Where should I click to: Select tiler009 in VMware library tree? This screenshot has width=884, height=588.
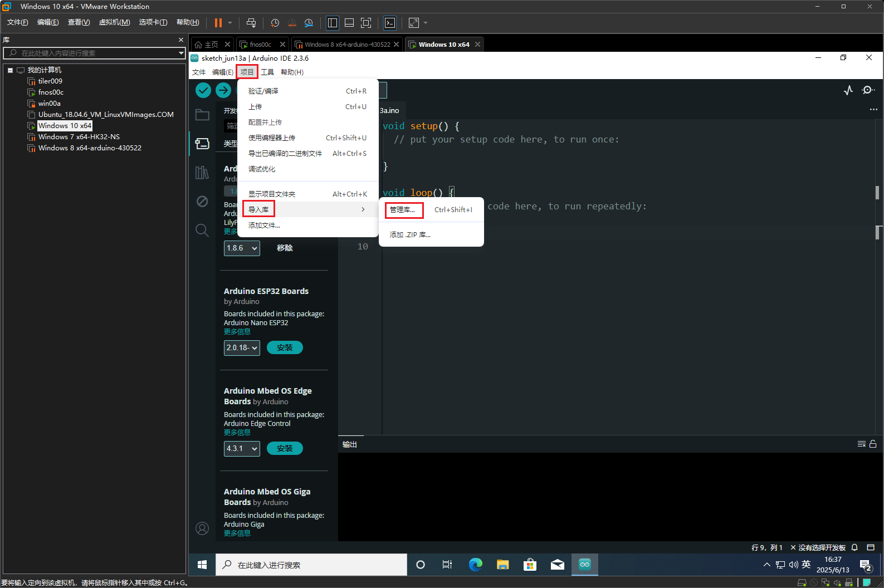pos(50,81)
